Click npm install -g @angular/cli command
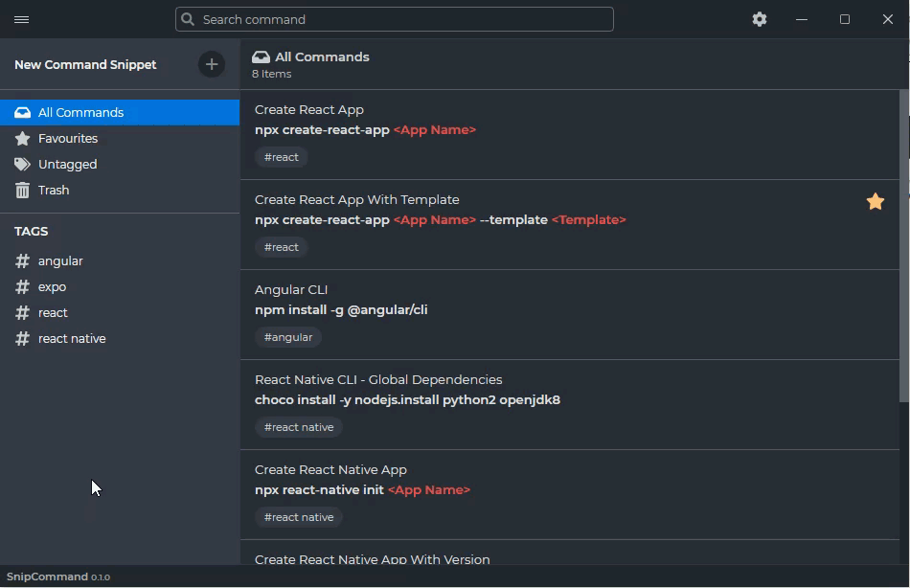This screenshot has width=910, height=588. (341, 310)
